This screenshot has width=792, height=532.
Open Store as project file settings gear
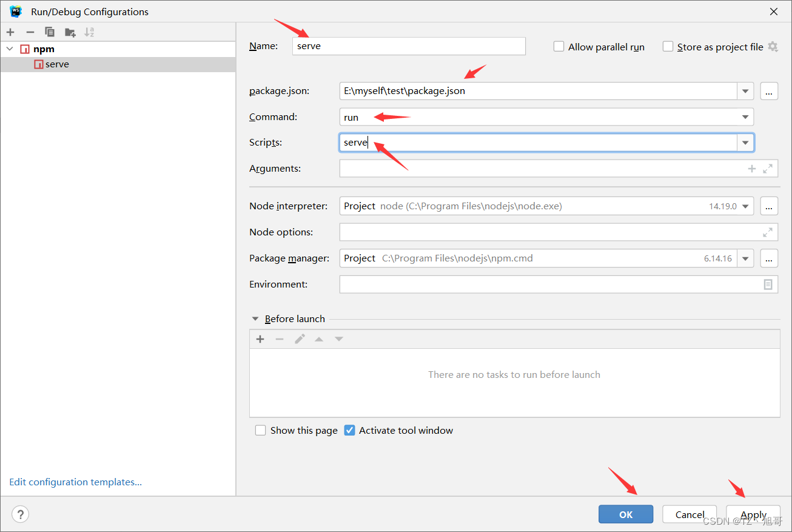(x=773, y=47)
